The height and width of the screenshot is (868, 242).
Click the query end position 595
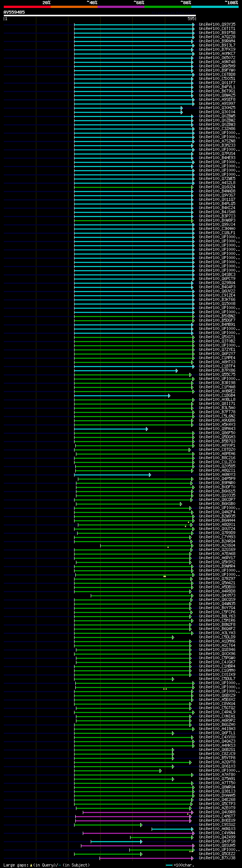coord(191,19)
